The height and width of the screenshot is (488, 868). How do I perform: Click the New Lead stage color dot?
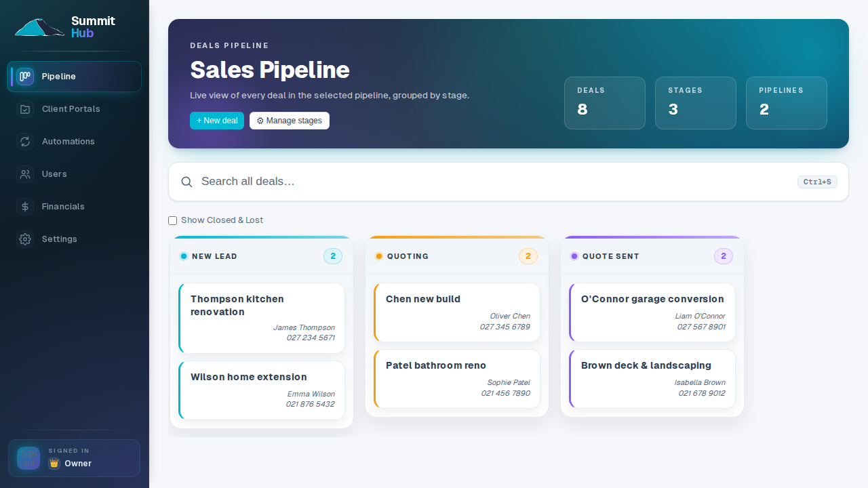184,256
